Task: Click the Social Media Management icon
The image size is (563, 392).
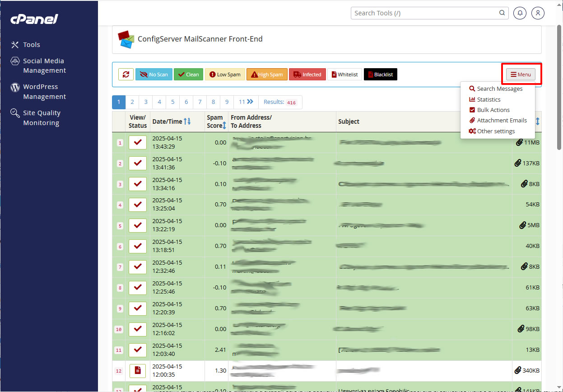Action: 15,61
